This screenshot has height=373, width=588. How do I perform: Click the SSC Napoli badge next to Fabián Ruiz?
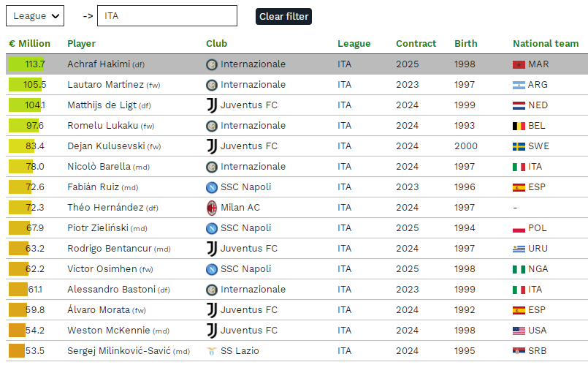click(x=212, y=187)
